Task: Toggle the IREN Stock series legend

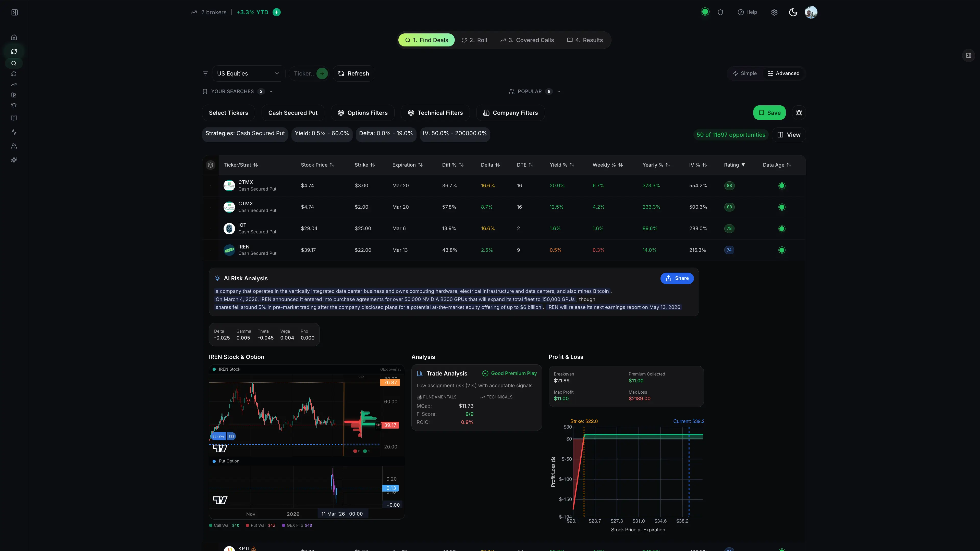Action: point(226,369)
